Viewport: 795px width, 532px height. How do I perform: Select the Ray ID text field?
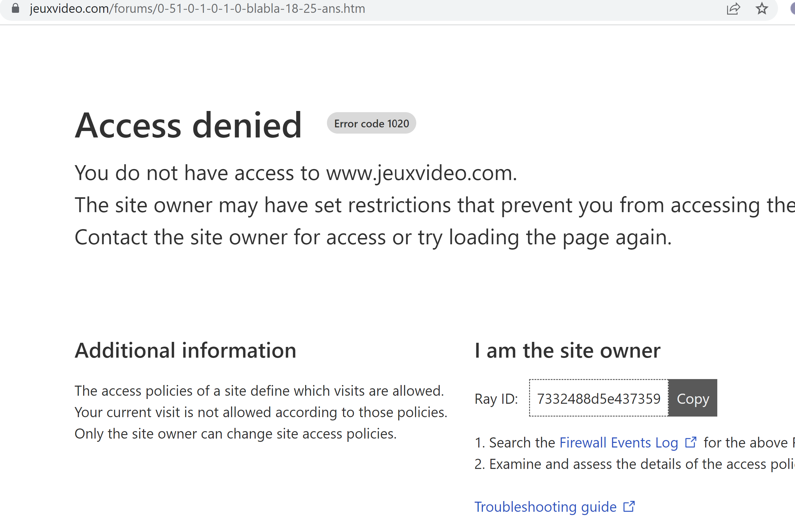(598, 398)
